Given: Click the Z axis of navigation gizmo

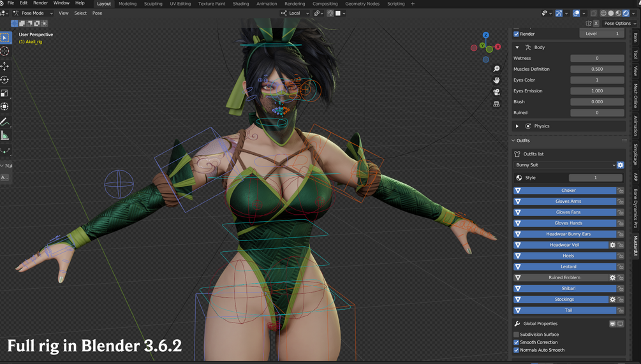Looking at the screenshot, I should tap(485, 35).
